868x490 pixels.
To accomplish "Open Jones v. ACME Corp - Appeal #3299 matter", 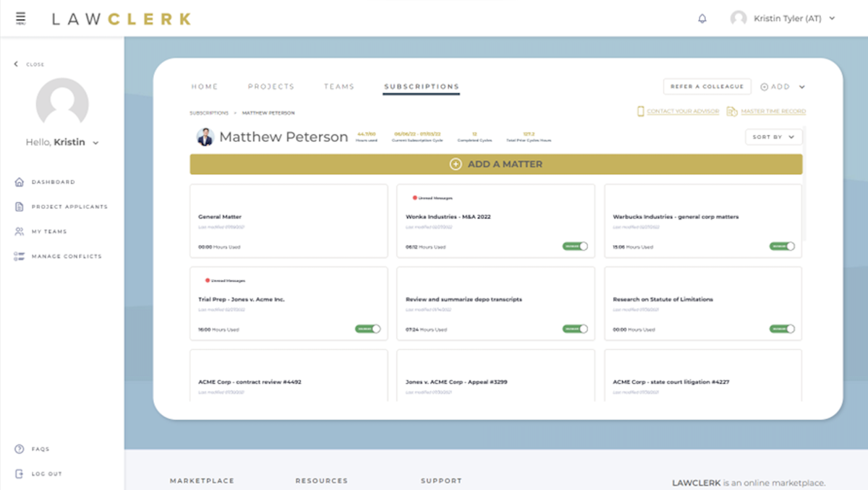I will (495, 374).
